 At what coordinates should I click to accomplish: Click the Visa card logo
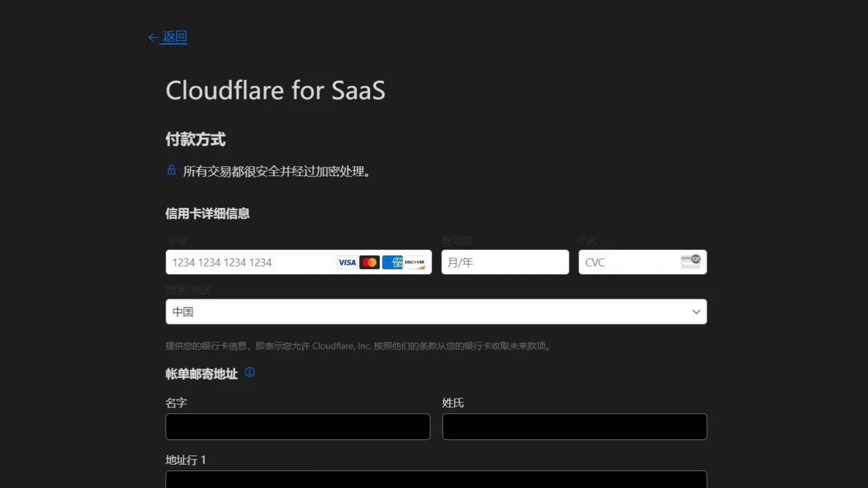pyautogui.click(x=347, y=263)
